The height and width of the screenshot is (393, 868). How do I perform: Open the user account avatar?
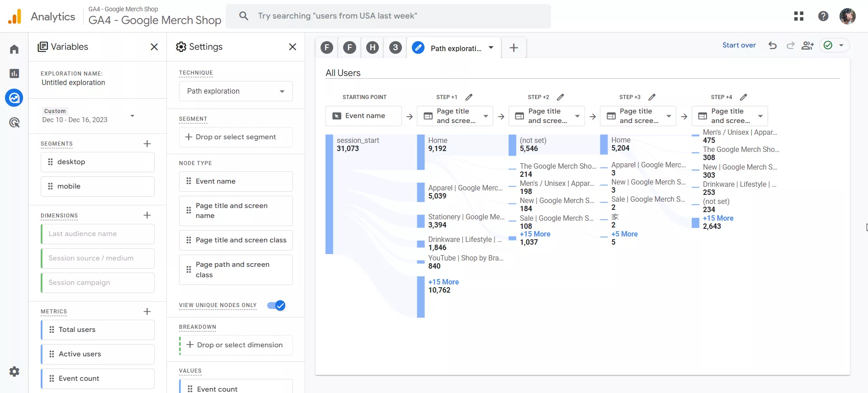[848, 16]
